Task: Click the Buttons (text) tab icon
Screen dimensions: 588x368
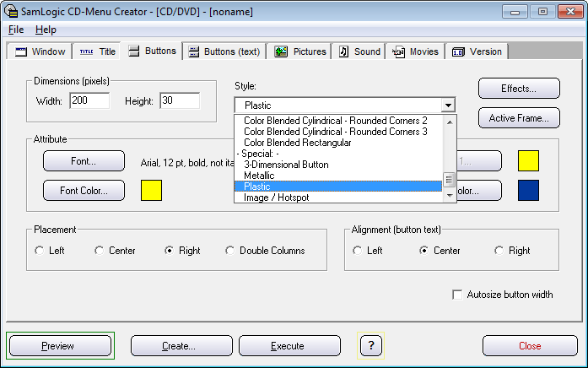Action: 193,51
